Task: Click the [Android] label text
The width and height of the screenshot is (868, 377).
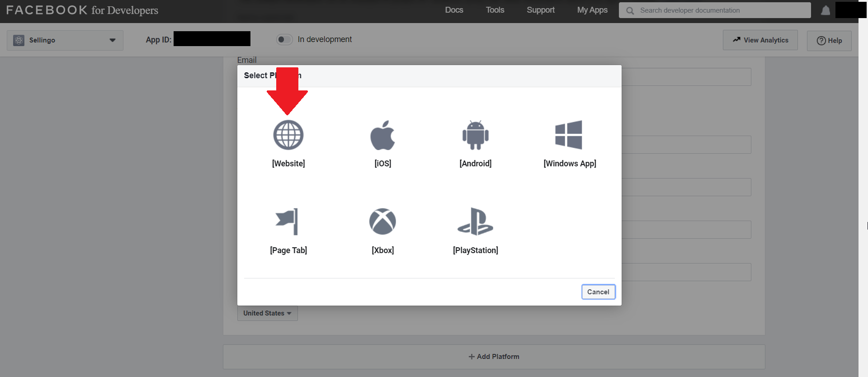Action: coord(476,164)
